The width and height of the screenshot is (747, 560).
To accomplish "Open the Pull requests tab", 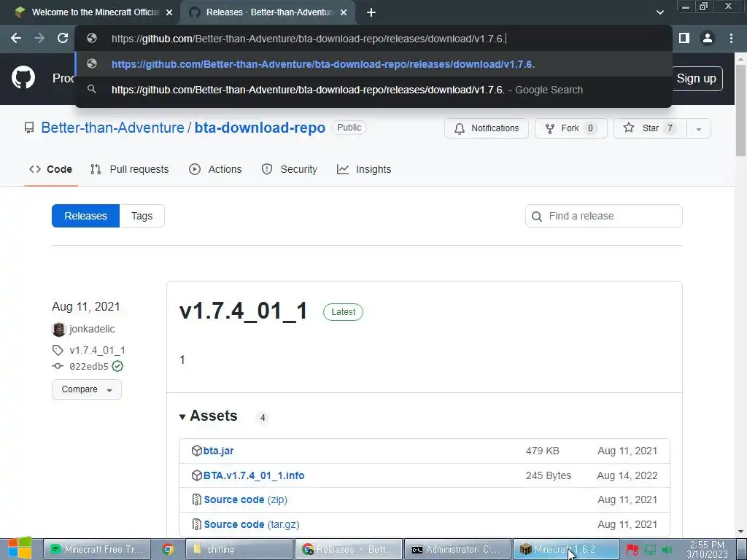I will point(130,169).
